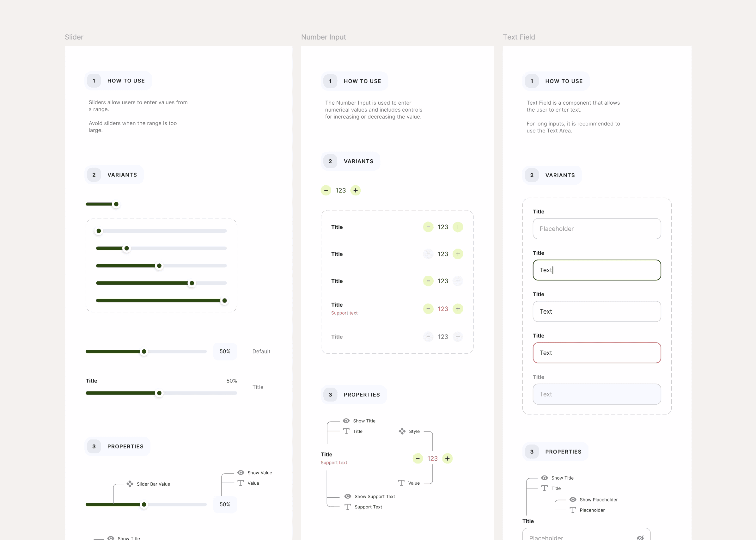Click the Slider Bar Value diamond icon
Screen dimensions: 756x540
pyautogui.click(x=130, y=484)
